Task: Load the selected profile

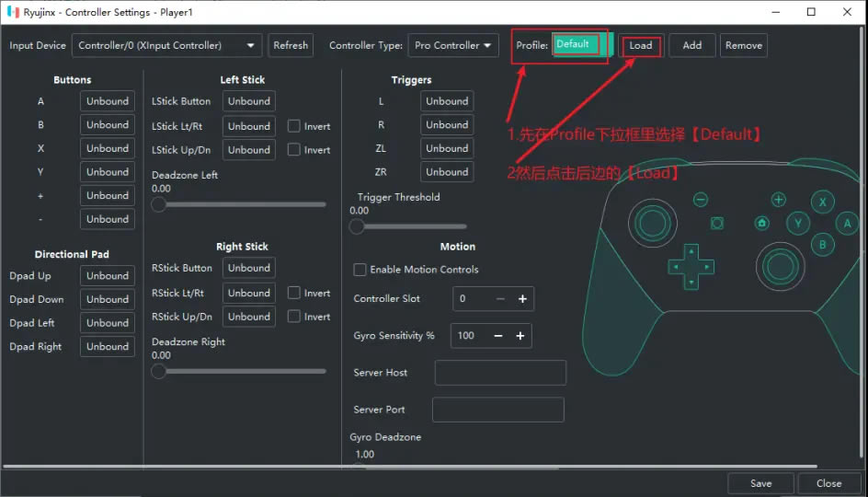Action: pos(641,45)
